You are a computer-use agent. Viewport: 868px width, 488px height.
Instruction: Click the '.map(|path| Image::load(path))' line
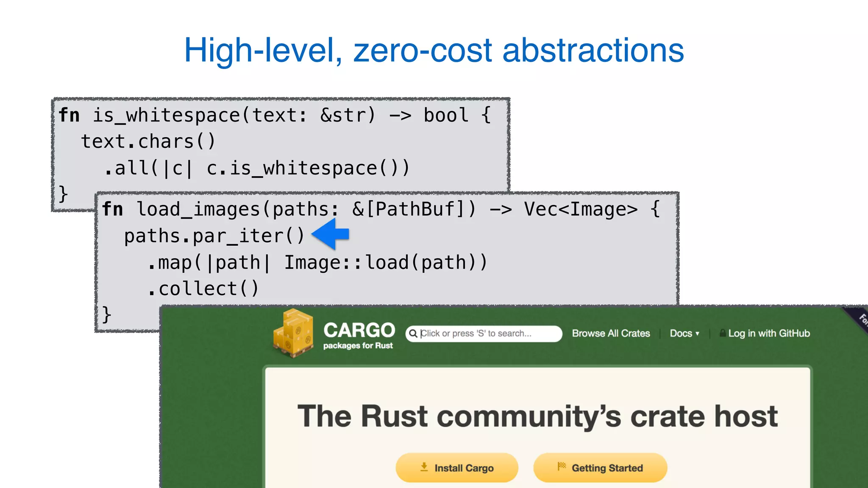[318, 263]
